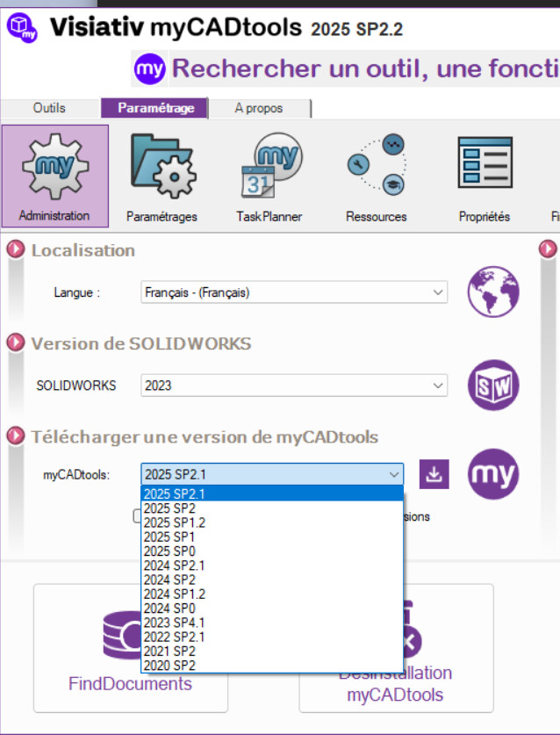Pick the 2020 SP2 version entry

point(169,665)
